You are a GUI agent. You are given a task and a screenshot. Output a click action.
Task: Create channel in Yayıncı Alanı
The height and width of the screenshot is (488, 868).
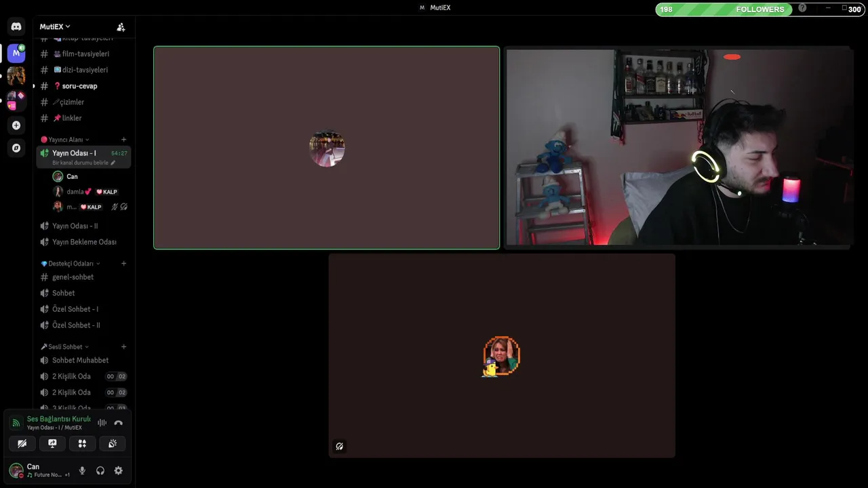point(123,140)
